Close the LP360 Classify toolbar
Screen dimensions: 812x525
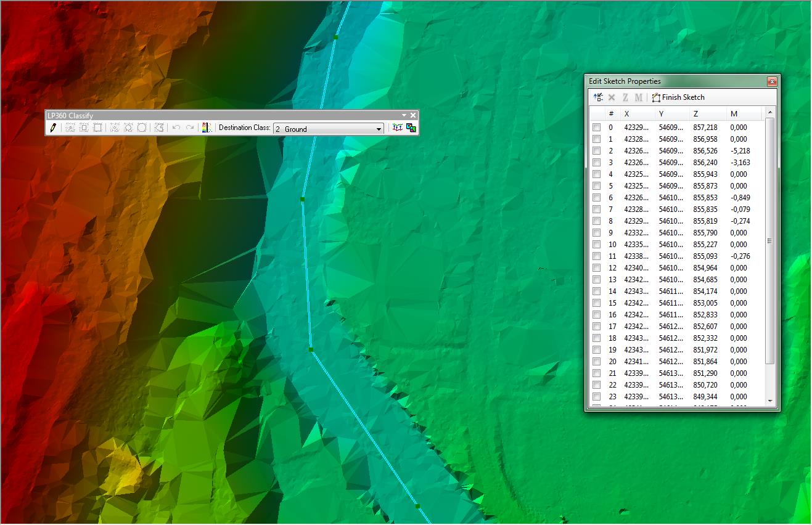tap(413, 115)
